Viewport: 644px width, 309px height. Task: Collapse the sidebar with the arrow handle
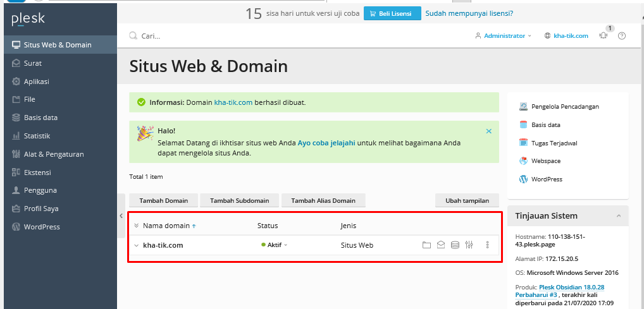coord(121,215)
